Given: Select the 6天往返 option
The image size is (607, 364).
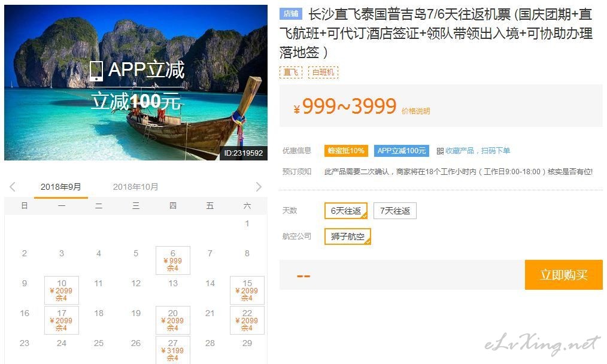Looking at the screenshot, I should 346,211.
